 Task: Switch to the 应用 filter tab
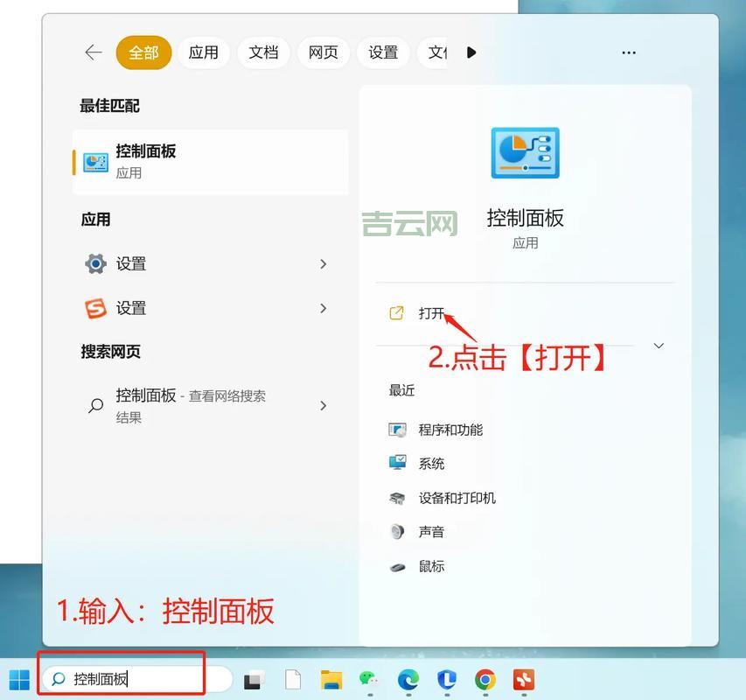tap(203, 52)
